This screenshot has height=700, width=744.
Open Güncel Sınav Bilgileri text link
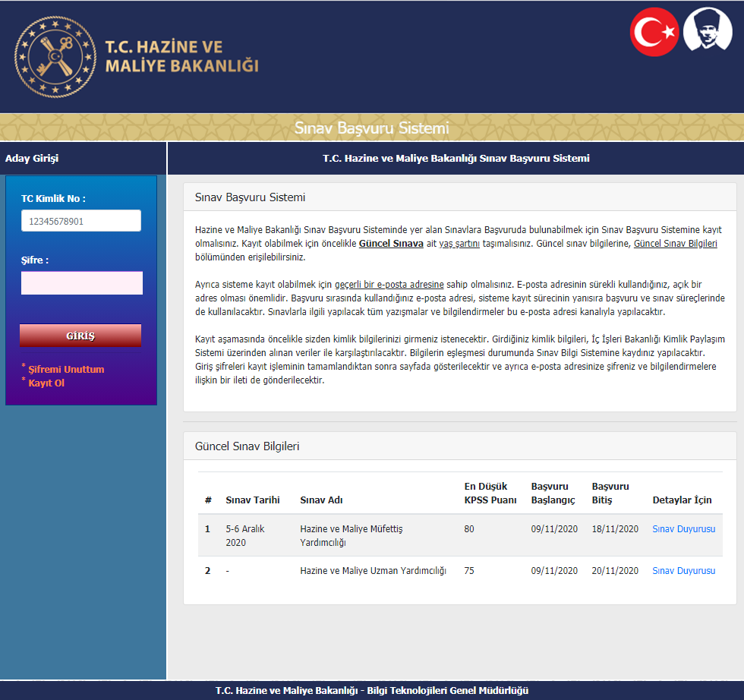point(675,244)
